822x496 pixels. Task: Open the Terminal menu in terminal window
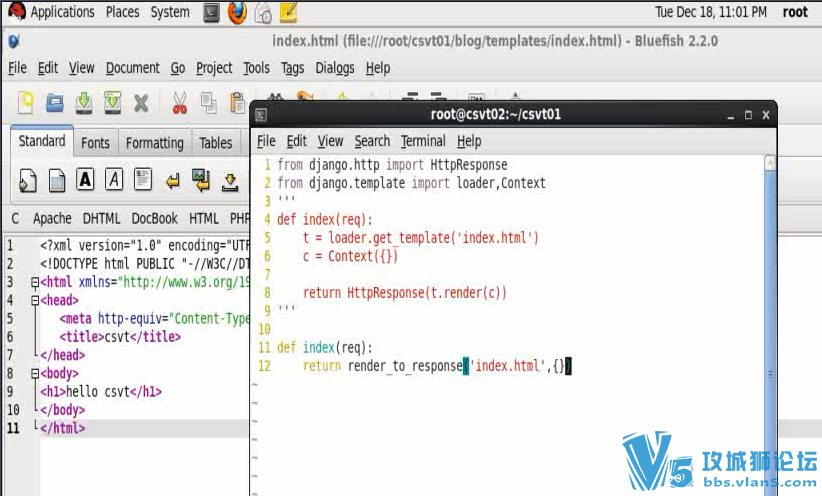[x=423, y=141]
